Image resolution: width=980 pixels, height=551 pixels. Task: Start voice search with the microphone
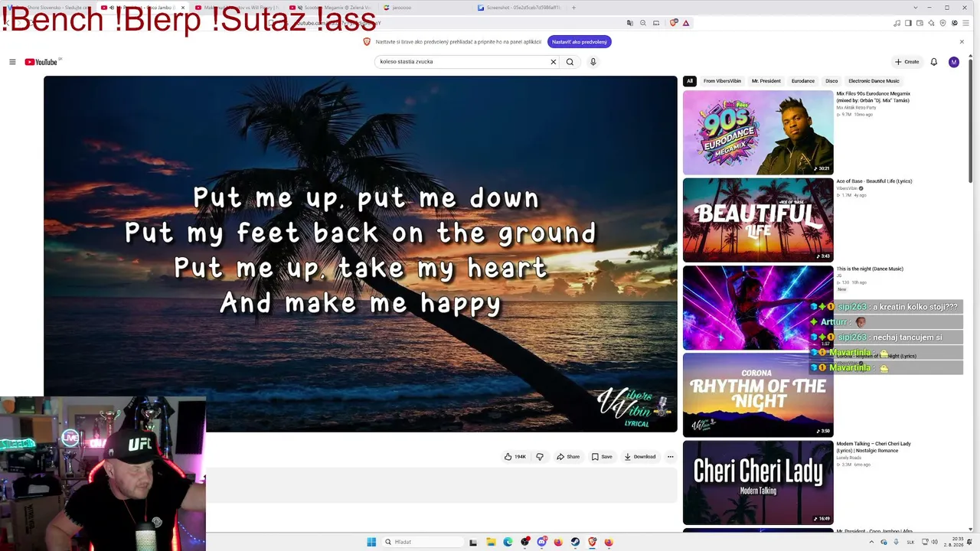pos(593,62)
